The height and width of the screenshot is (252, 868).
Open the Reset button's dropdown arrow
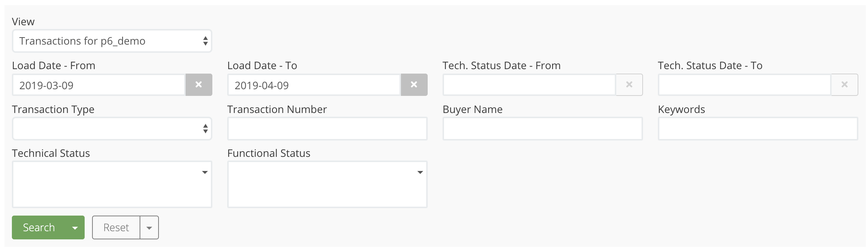[x=149, y=227]
